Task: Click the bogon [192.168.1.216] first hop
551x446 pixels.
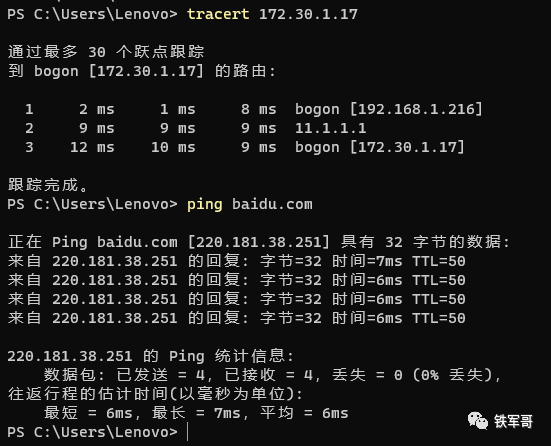Action: (x=389, y=109)
